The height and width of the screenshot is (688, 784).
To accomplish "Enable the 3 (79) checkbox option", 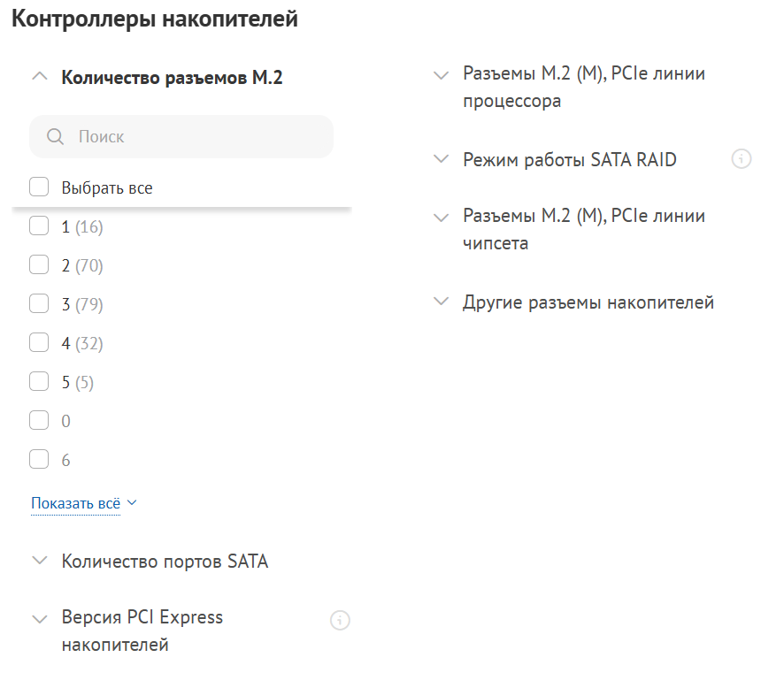I will click(x=39, y=304).
